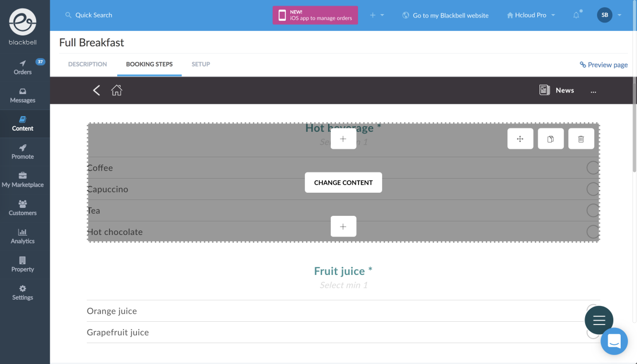Viewport: 637px width, 364px height.
Task: Click the plus add icon in top bar
Action: [373, 15]
